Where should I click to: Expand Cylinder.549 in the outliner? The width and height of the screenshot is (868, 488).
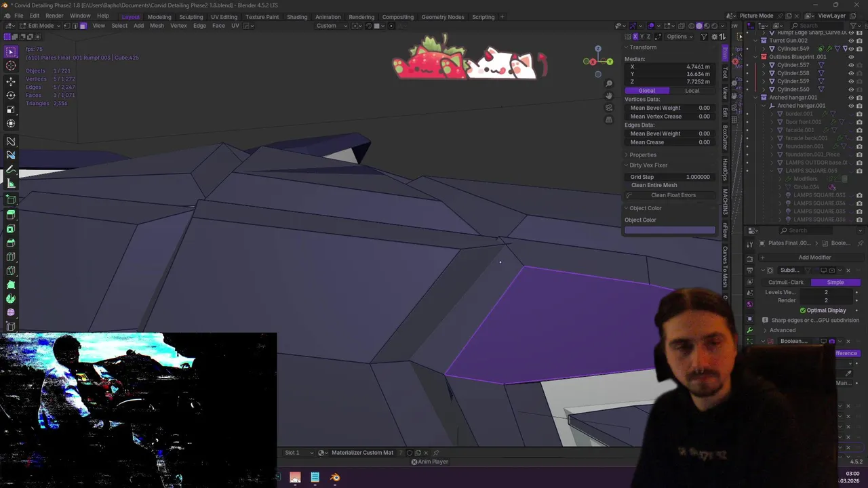(764, 49)
